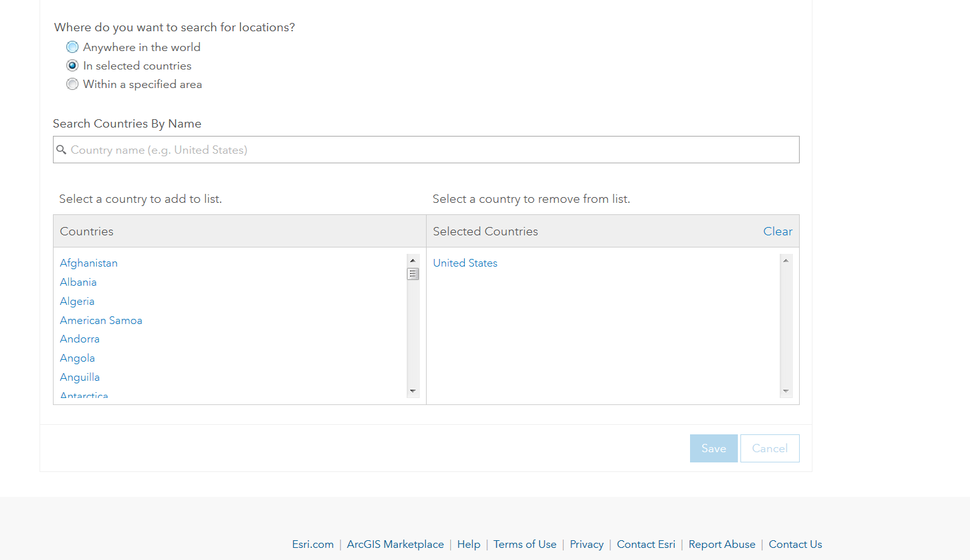Open the Terms of Use link
Screen dimensions: 970x560
(x=525, y=544)
